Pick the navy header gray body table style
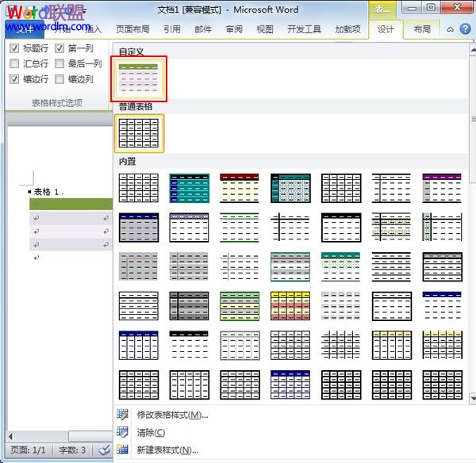This screenshot has width=476, height=463. 139,228
